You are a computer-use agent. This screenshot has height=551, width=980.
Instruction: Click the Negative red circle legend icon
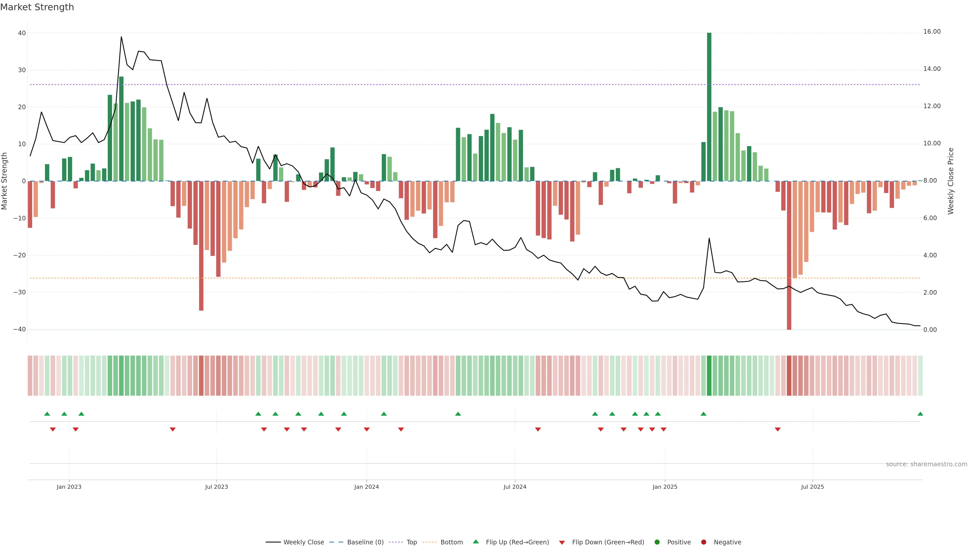click(x=703, y=542)
